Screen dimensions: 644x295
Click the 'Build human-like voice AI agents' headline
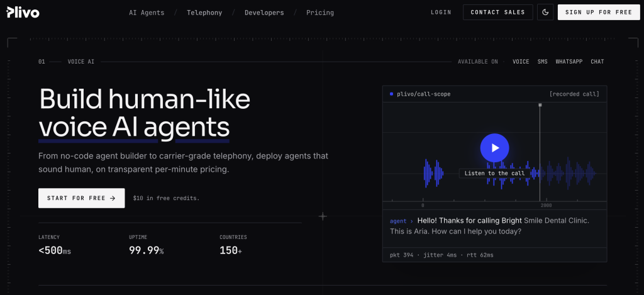pos(145,113)
